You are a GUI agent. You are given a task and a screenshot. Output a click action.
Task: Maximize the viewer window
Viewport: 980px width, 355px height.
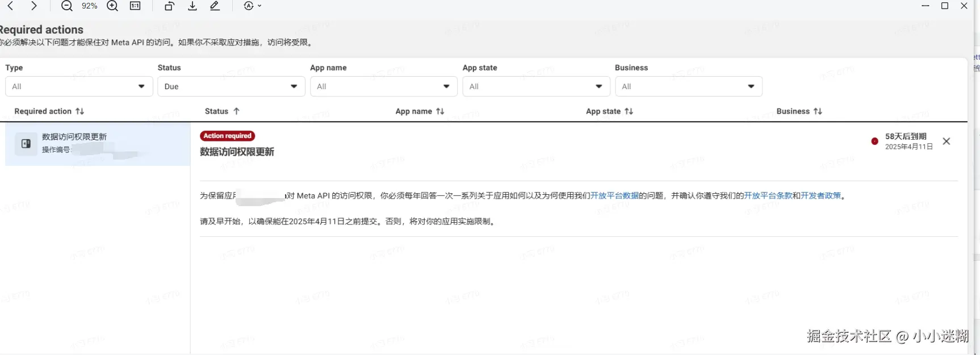(945, 6)
